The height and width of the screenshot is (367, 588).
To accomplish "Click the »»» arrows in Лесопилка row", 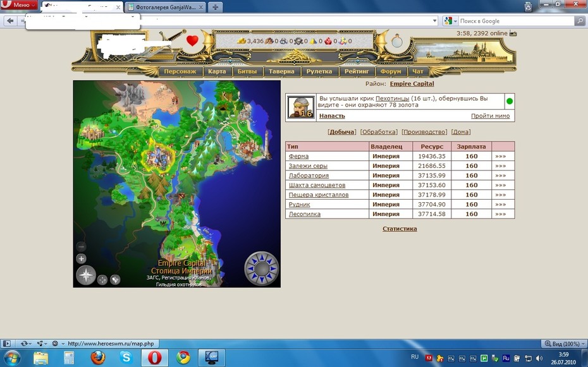I will [501, 214].
